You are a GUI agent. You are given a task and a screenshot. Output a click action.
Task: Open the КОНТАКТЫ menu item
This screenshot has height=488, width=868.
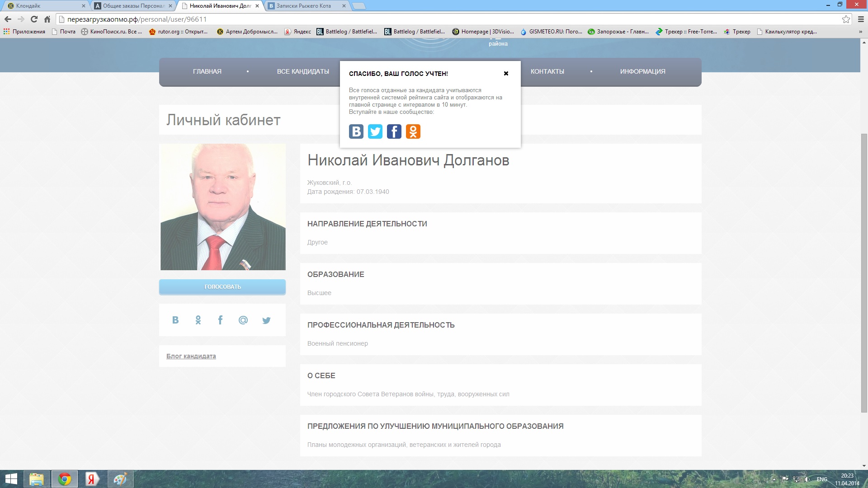547,71
